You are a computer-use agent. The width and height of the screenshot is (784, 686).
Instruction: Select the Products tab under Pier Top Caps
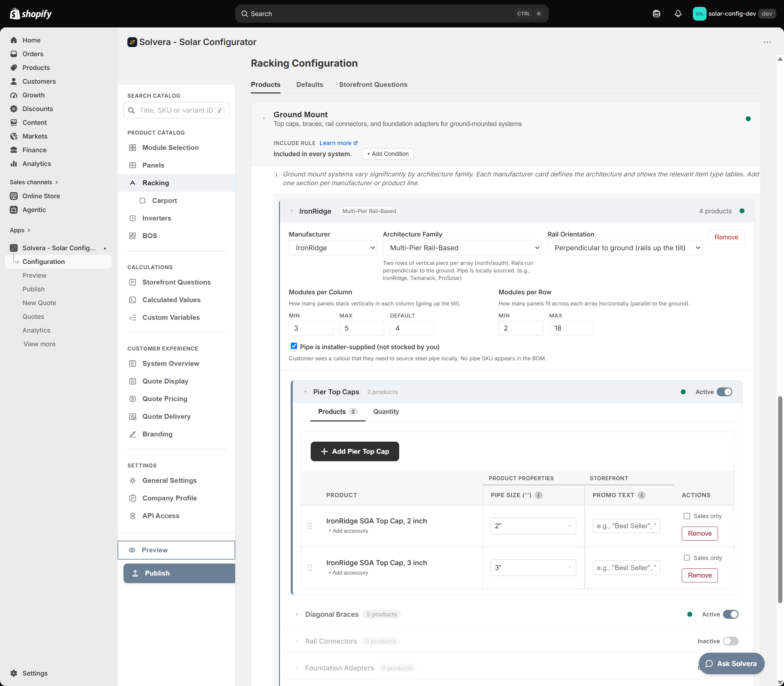coord(338,412)
